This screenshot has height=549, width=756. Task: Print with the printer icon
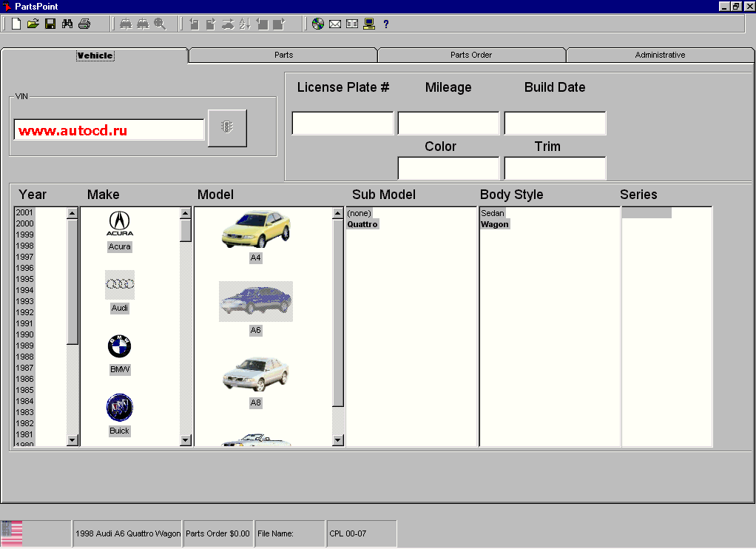pyautogui.click(x=84, y=24)
